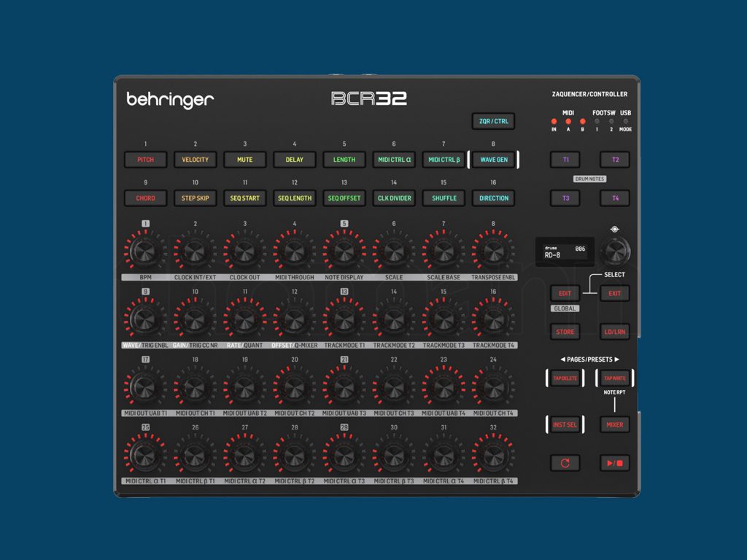
Task: Select track T1
Action: coord(565,160)
